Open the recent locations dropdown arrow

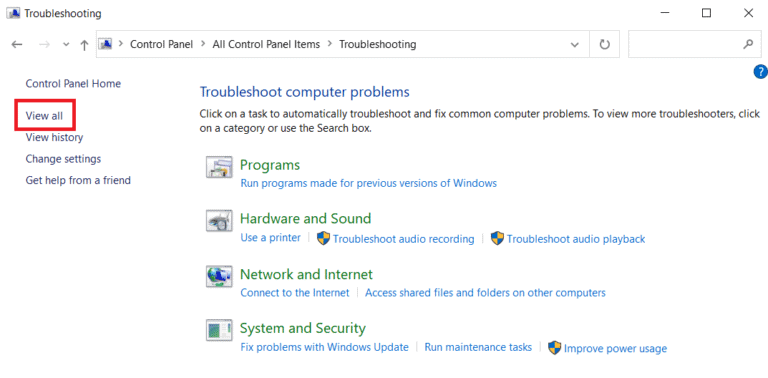(x=67, y=45)
